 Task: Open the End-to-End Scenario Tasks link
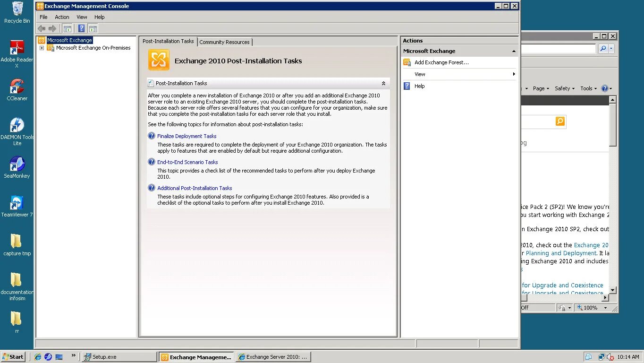point(187,162)
